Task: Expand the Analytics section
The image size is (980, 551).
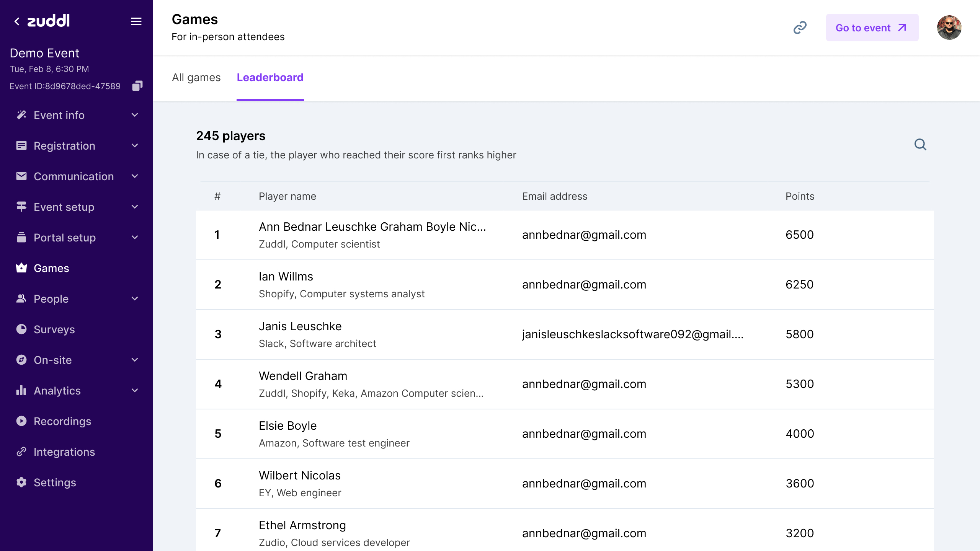Action: point(134,390)
